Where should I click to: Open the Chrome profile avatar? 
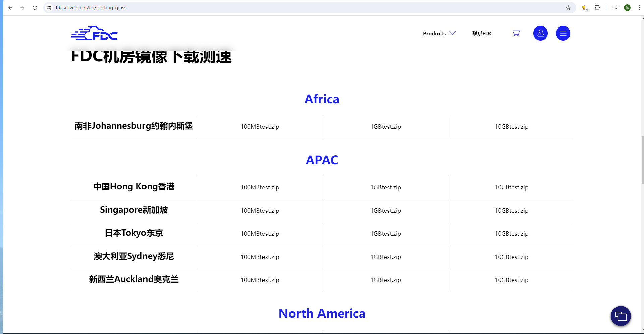pyautogui.click(x=627, y=8)
